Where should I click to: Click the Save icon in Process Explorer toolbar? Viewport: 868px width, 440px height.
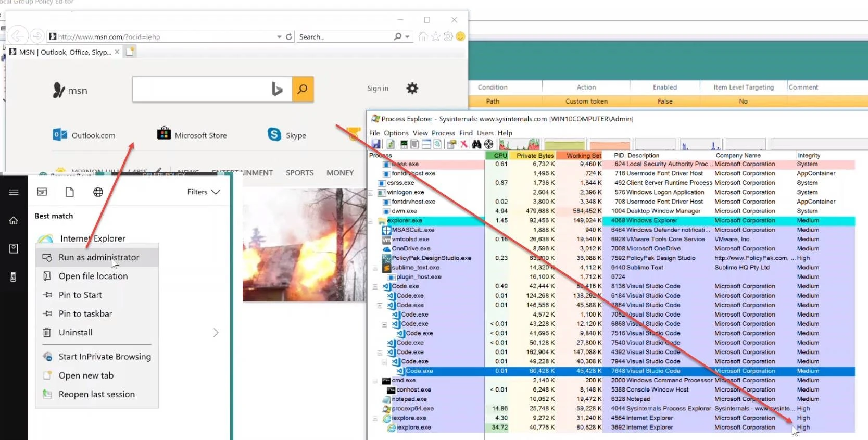coord(375,144)
